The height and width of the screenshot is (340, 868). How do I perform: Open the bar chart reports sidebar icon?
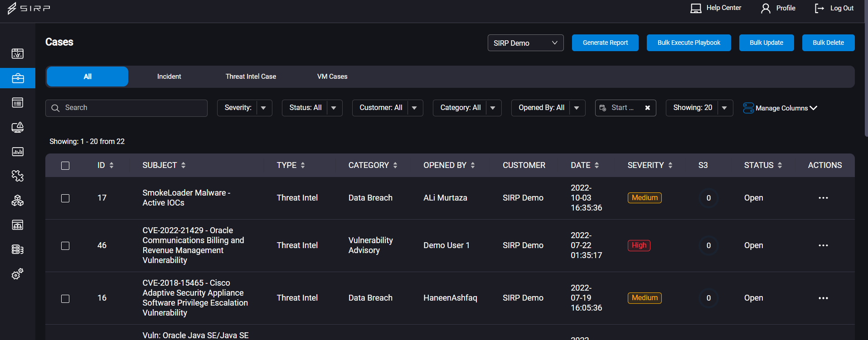click(x=18, y=152)
